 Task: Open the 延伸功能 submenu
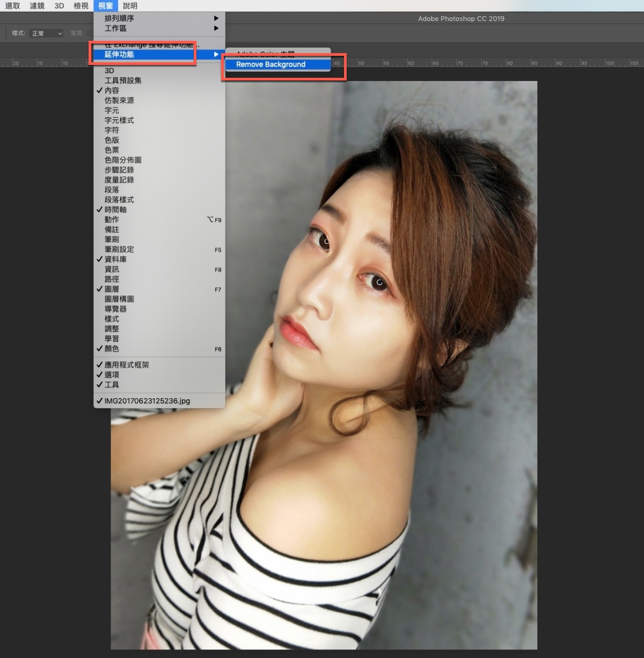[119, 54]
